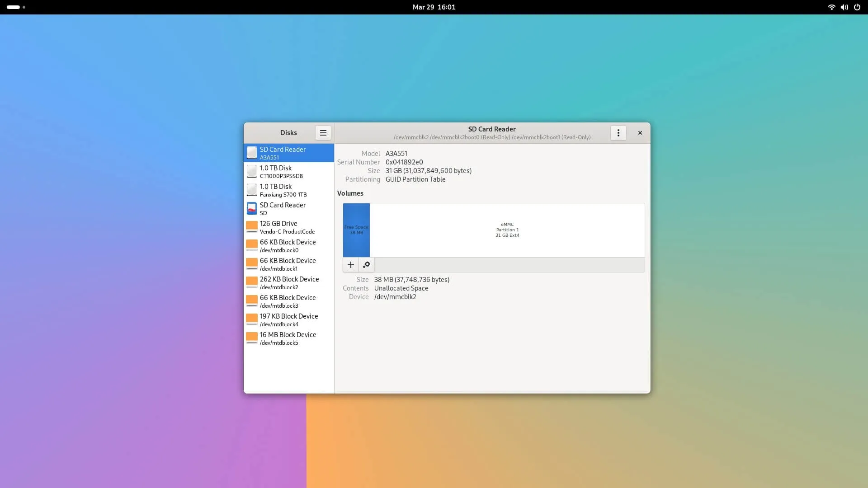Click the SD card icon labeled SD
Image resolution: width=868 pixels, height=488 pixels.
tap(252, 208)
